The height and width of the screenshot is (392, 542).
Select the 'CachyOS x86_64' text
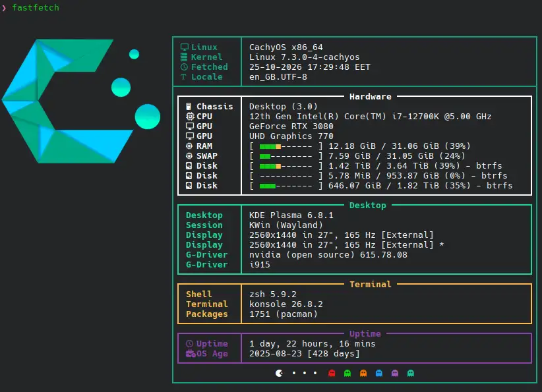click(x=286, y=47)
